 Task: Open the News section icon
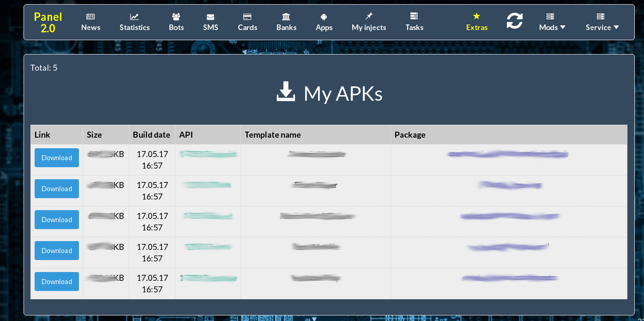click(x=90, y=17)
